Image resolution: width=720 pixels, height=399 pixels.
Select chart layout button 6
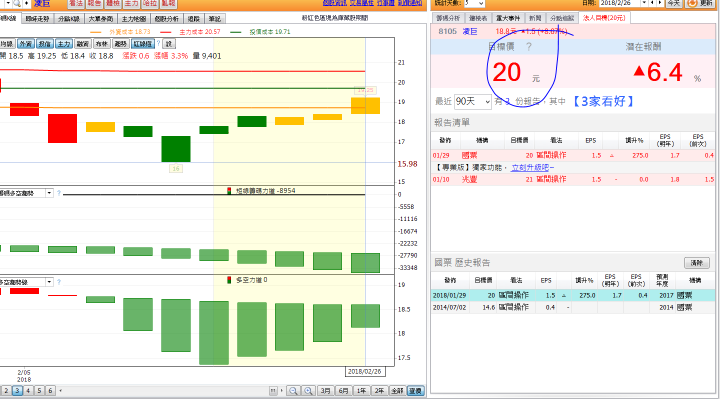tap(51, 391)
